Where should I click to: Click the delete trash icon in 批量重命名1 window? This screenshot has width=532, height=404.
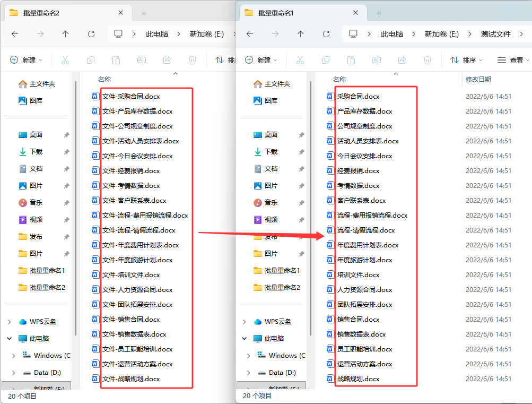pyautogui.click(x=428, y=60)
